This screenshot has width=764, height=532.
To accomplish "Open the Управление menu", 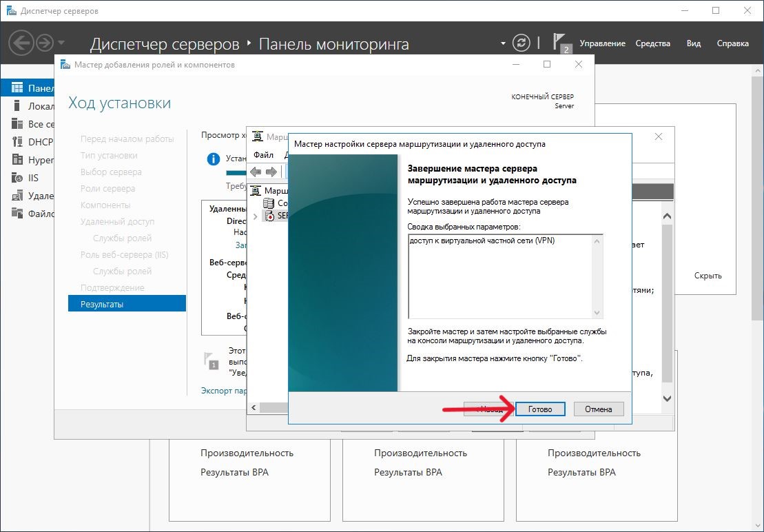I will tap(602, 43).
